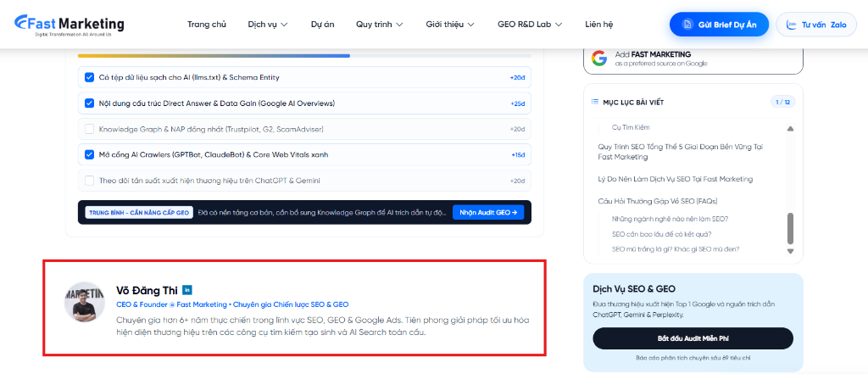
Task: Open the Dự án menu item
Action: pos(322,25)
